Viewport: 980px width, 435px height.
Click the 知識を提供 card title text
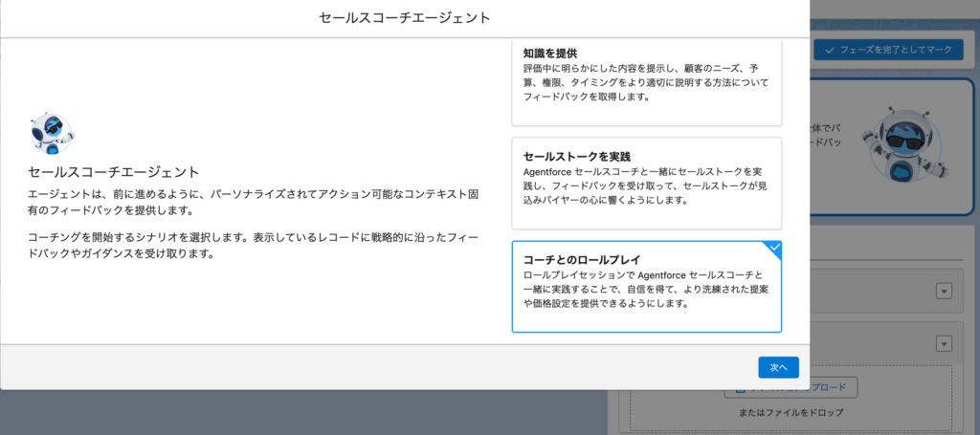[550, 53]
